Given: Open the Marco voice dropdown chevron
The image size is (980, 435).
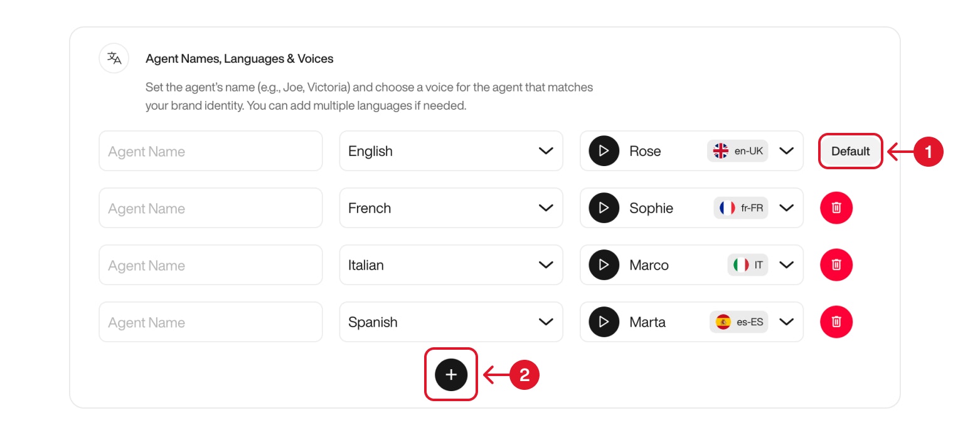Looking at the screenshot, I should (787, 265).
